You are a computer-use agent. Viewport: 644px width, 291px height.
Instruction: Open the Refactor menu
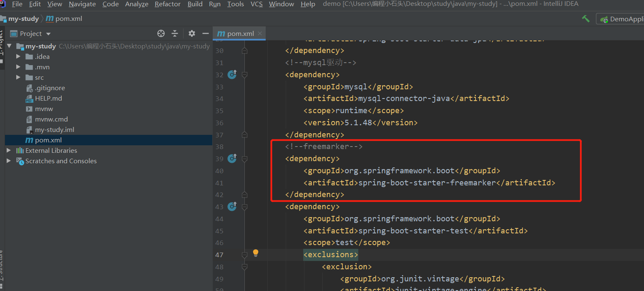click(x=168, y=4)
